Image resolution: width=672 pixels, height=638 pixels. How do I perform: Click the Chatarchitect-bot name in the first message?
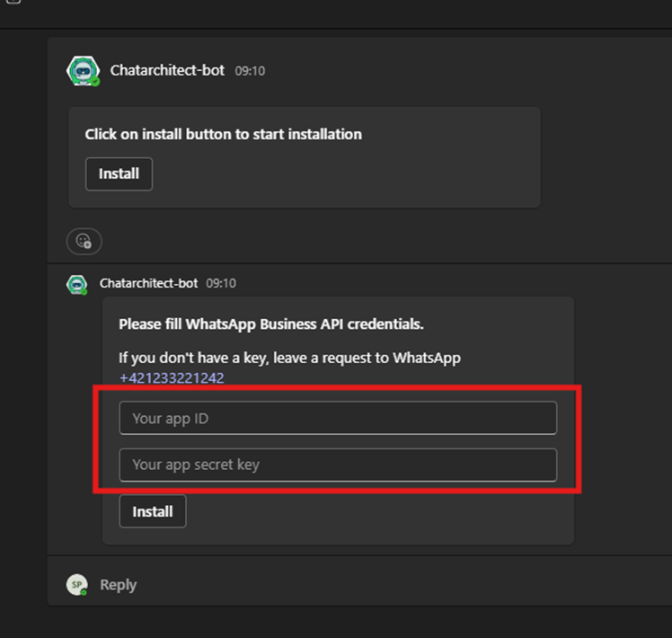(x=167, y=70)
